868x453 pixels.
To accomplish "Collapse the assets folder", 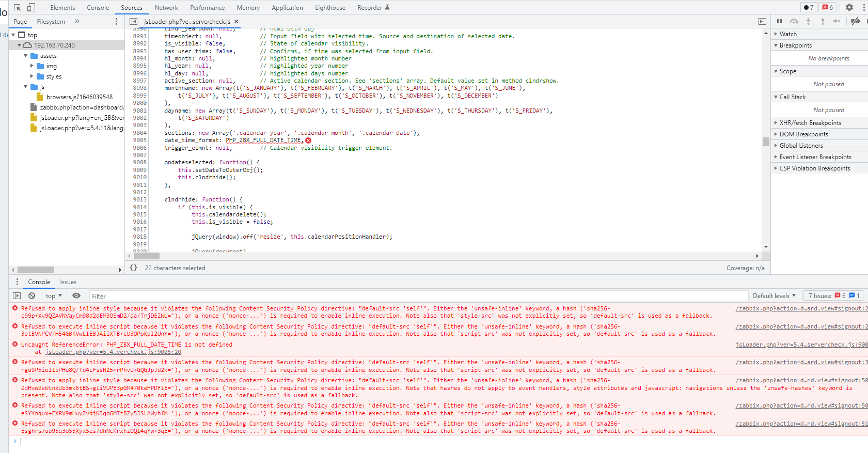I will pyautogui.click(x=26, y=55).
